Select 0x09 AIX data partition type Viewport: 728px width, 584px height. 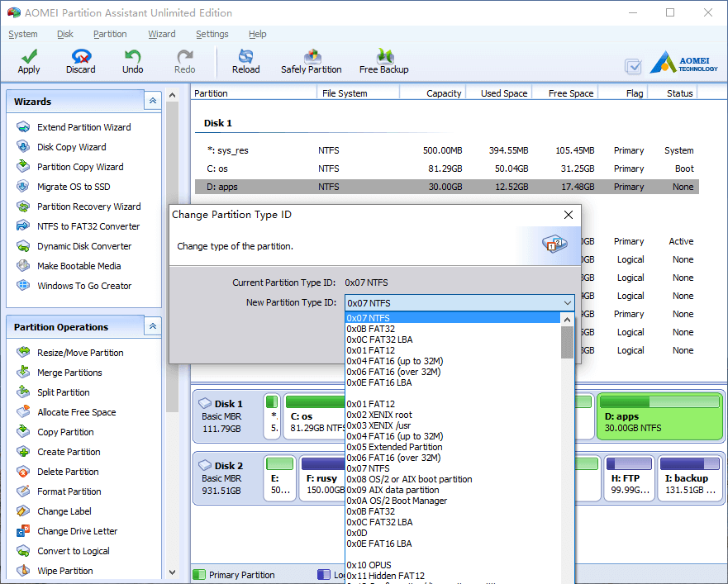coord(453,490)
